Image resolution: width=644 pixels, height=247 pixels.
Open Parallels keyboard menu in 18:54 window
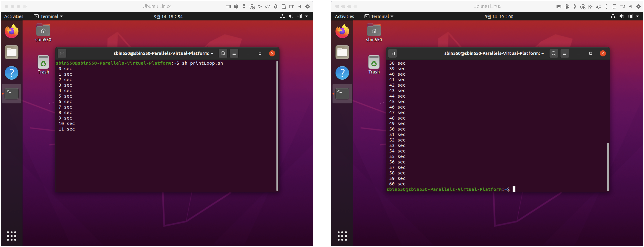(228, 7)
